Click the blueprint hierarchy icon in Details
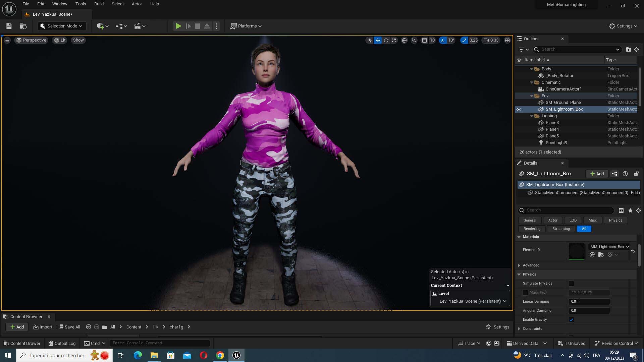The width and height of the screenshot is (644, 362). tap(614, 174)
